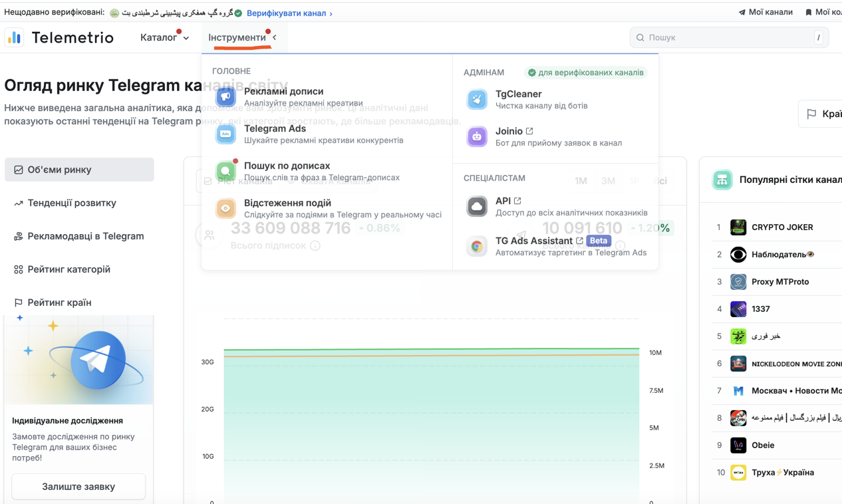
Task: Open the Рекламні дописи megaphone tool
Action: (225, 96)
